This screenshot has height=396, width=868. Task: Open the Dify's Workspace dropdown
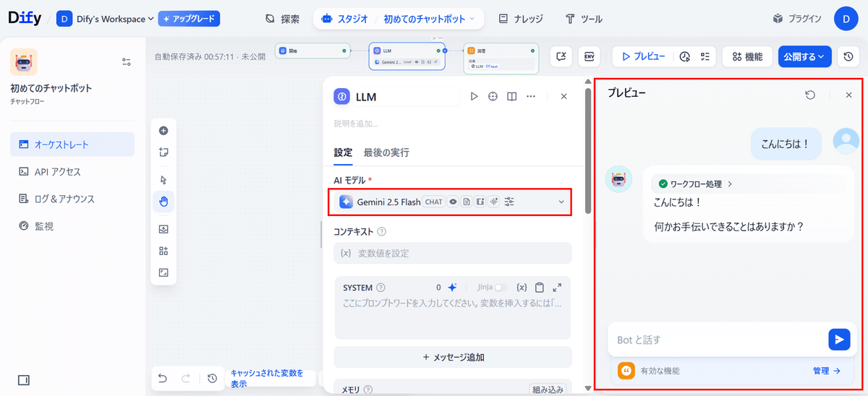(x=105, y=19)
